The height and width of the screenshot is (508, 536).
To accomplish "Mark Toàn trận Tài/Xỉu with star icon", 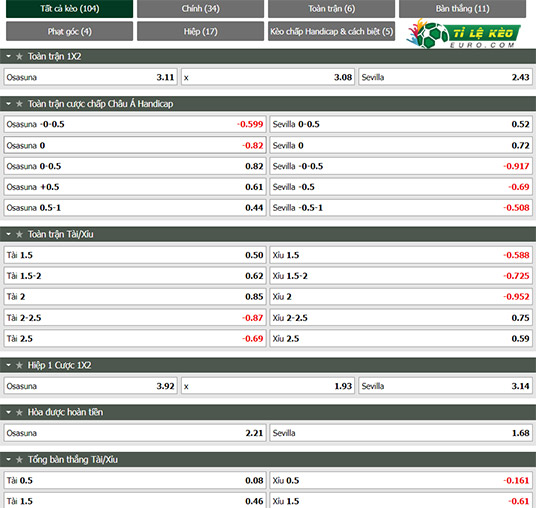I will [19, 234].
